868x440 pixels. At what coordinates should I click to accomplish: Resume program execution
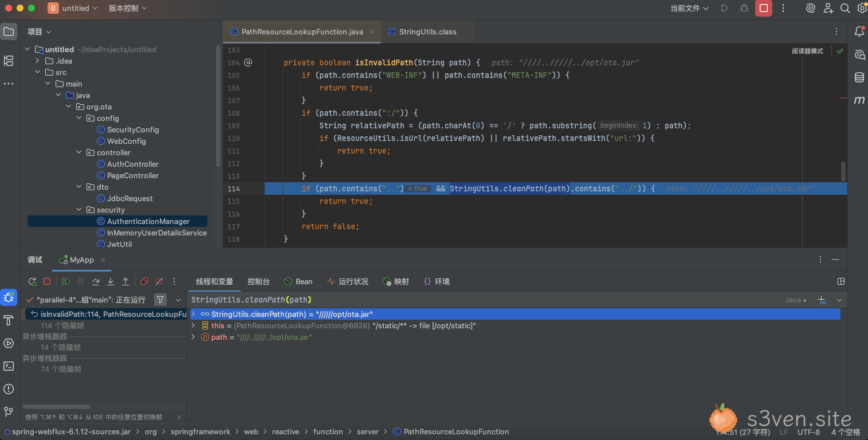coord(66,281)
